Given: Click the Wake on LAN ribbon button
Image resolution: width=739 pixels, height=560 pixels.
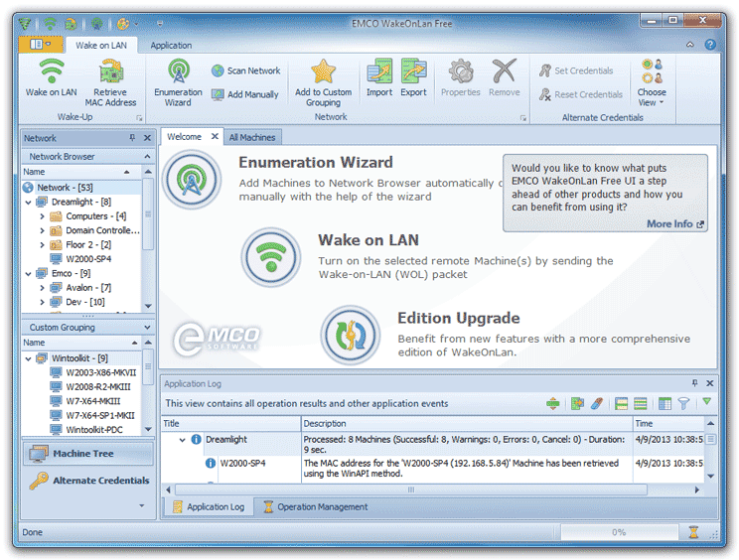Looking at the screenshot, I should [51, 77].
